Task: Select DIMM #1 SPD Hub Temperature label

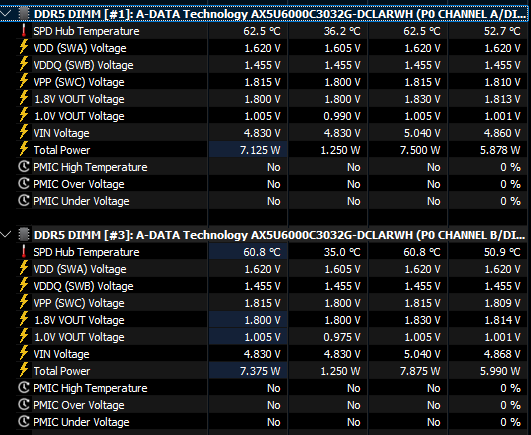Action: point(86,31)
